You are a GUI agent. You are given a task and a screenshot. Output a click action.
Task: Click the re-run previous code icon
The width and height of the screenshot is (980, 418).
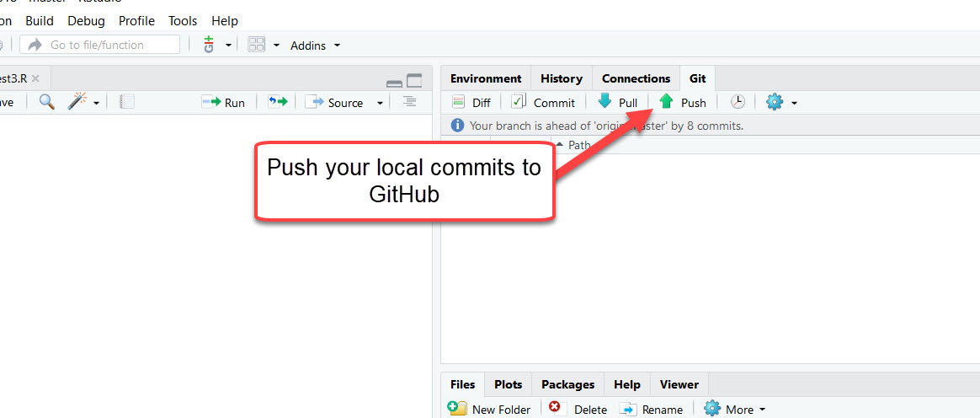(278, 102)
